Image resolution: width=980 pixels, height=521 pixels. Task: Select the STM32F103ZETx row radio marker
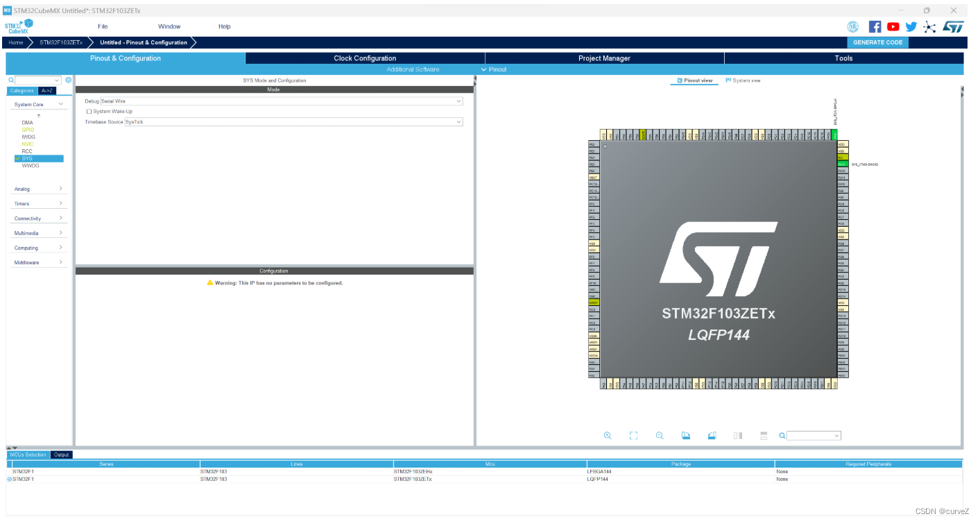[x=10, y=479]
